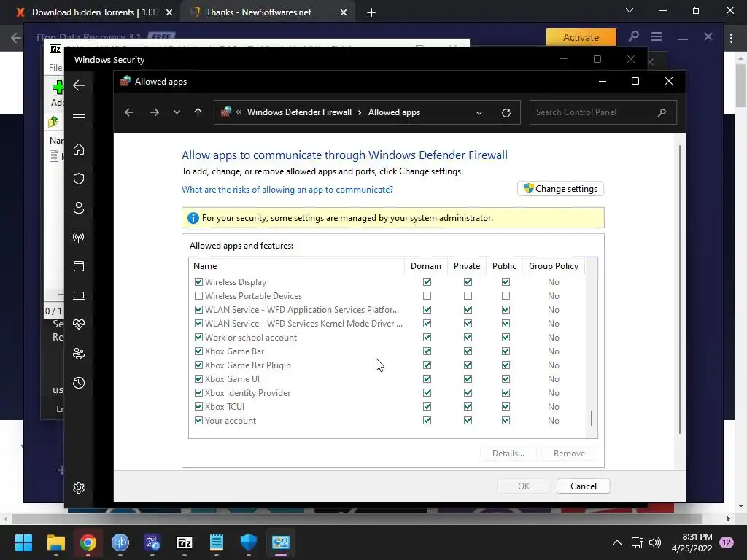
Task: Toggle Domain checkbox for Xbox Identity Provider
Action: (427, 393)
